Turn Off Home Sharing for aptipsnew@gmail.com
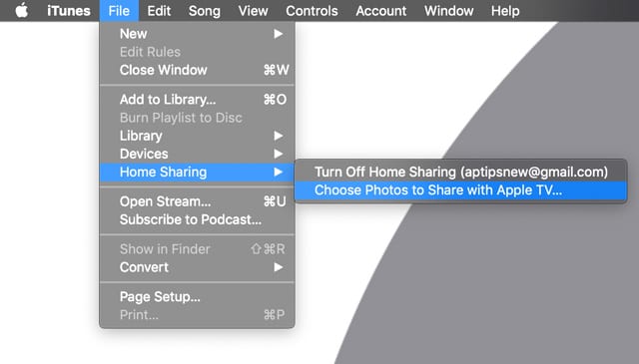The height and width of the screenshot is (364, 639). click(461, 172)
